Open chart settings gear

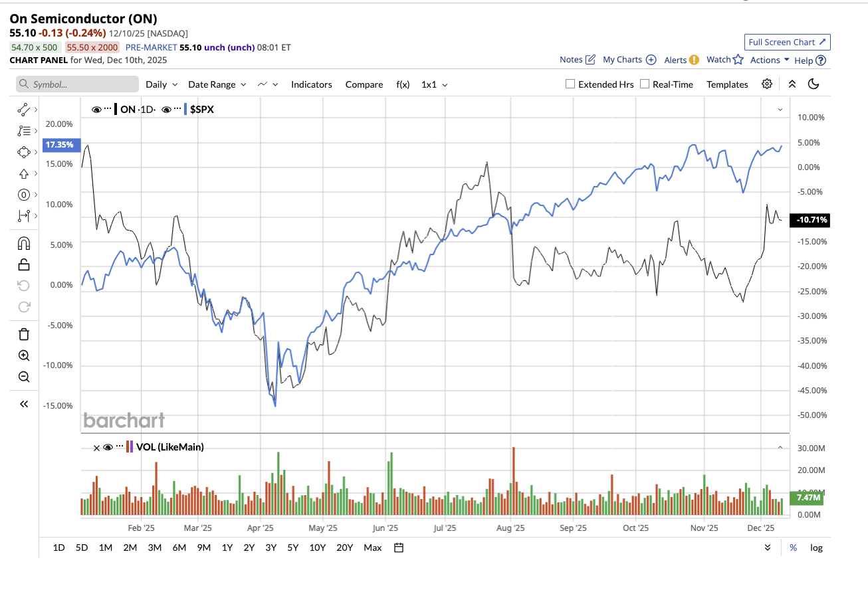[x=767, y=84]
